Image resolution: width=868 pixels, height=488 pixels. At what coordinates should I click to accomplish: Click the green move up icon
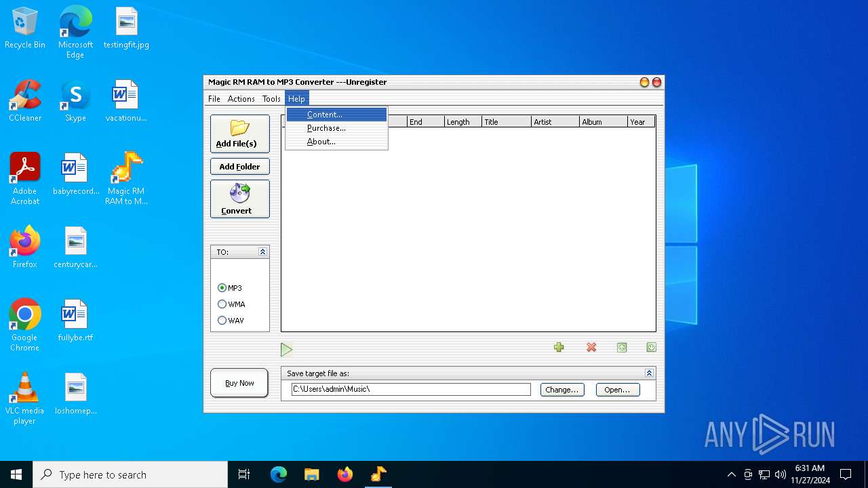coord(622,347)
